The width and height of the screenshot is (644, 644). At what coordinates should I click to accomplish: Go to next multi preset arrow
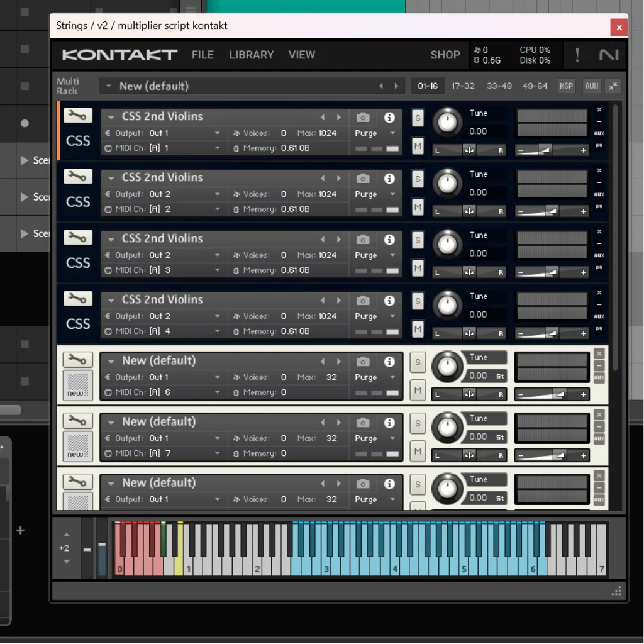(396, 86)
